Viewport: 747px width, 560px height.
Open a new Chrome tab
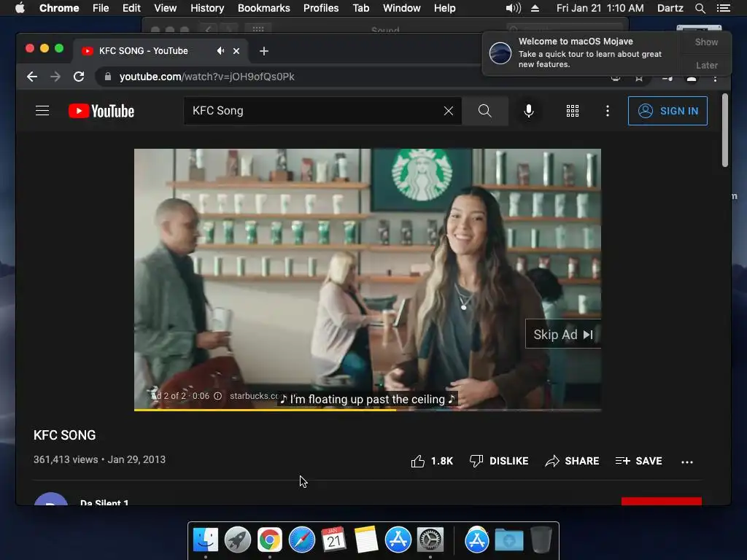coord(264,51)
